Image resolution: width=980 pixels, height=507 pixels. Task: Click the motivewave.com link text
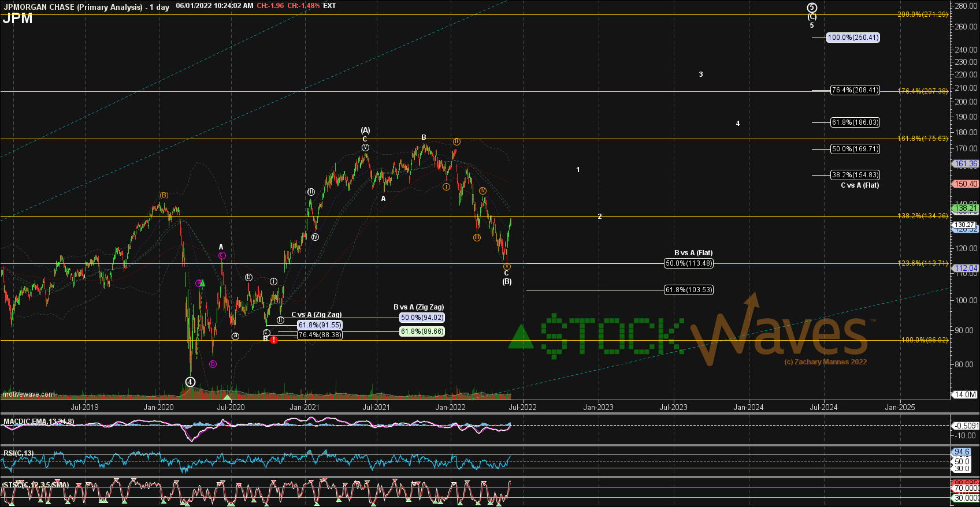[x=28, y=395]
